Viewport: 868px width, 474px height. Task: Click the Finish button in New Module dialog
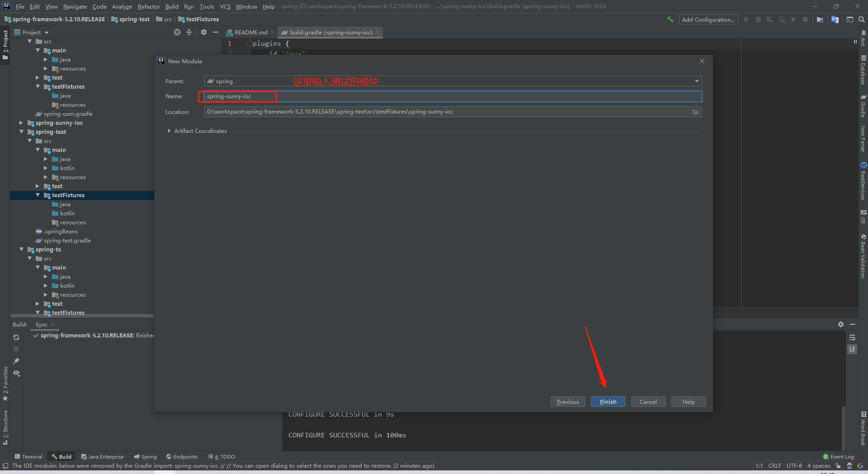point(608,402)
